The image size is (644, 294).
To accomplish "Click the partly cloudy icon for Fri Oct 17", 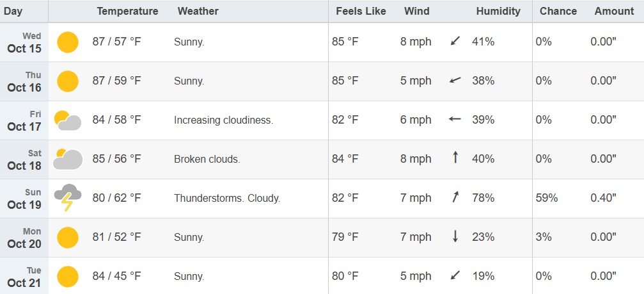I will 67,120.
